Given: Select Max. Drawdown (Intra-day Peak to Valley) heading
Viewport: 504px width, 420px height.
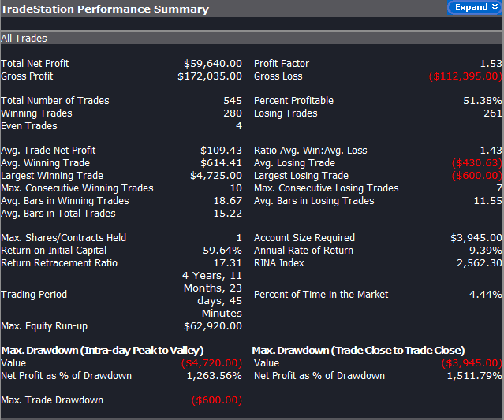Looking at the screenshot, I should pyautogui.click(x=103, y=351).
